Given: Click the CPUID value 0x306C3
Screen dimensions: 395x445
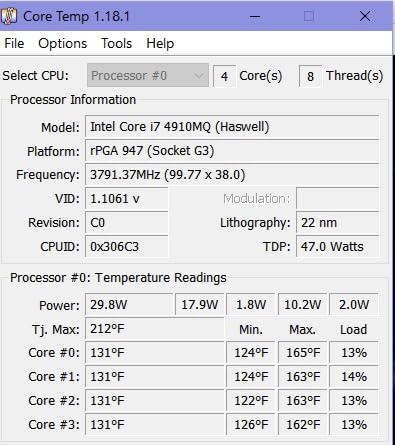Looking at the screenshot, I should pyautogui.click(x=127, y=247).
